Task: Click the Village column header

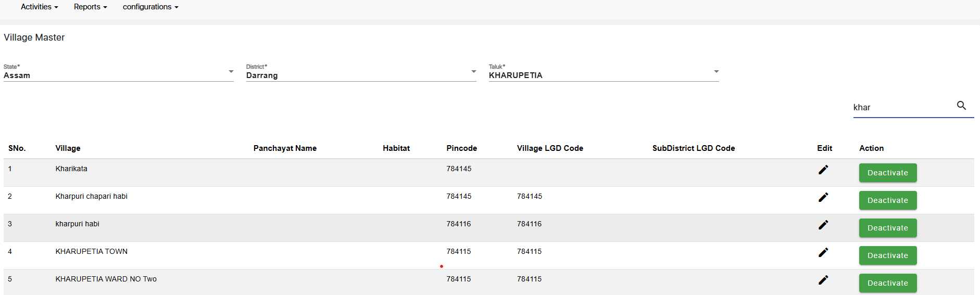Action: click(68, 148)
